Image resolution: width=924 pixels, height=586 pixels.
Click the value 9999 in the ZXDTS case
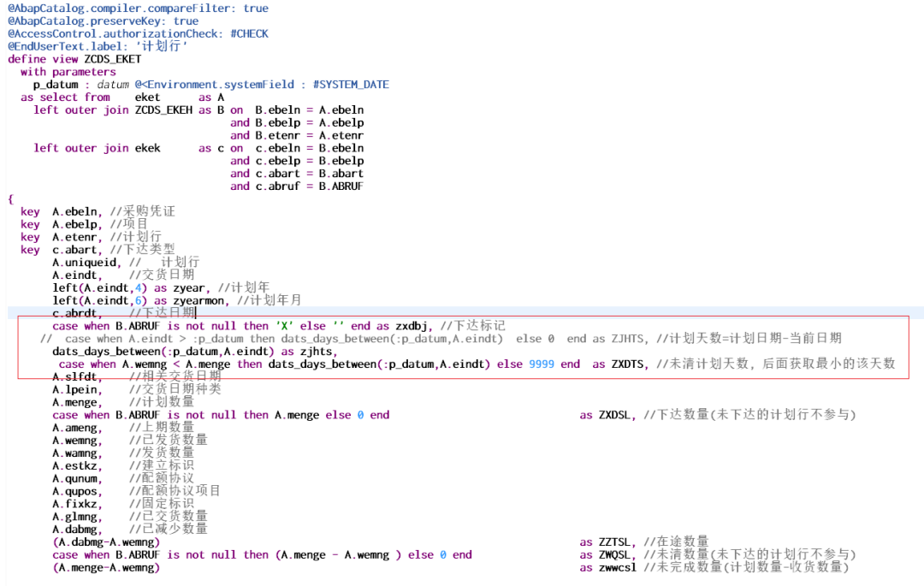coord(542,364)
